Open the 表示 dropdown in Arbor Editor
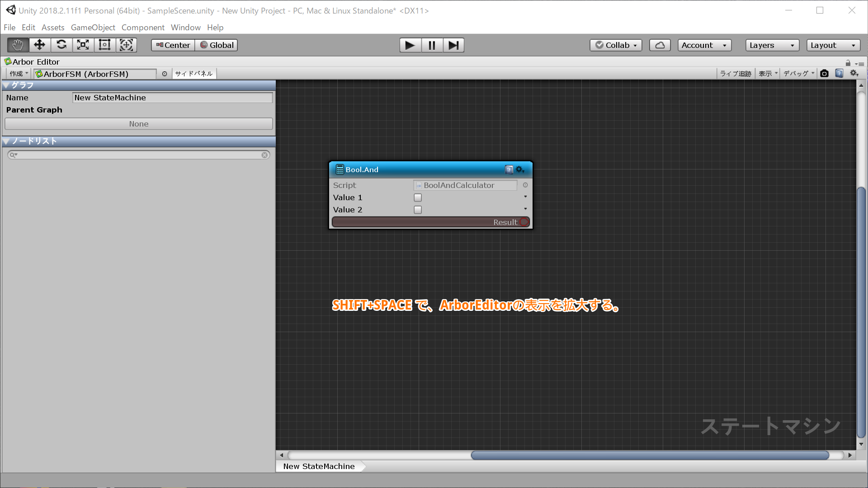Viewport: 868px width, 488px height. [x=767, y=73]
